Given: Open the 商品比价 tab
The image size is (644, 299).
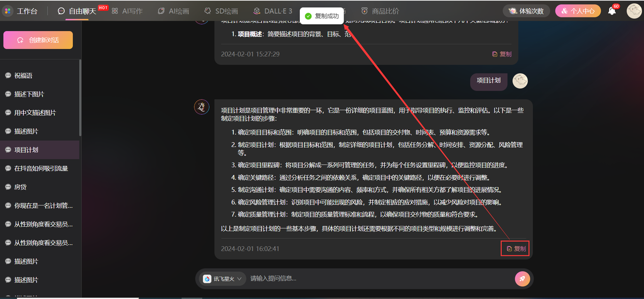Looking at the screenshot, I should (x=380, y=11).
